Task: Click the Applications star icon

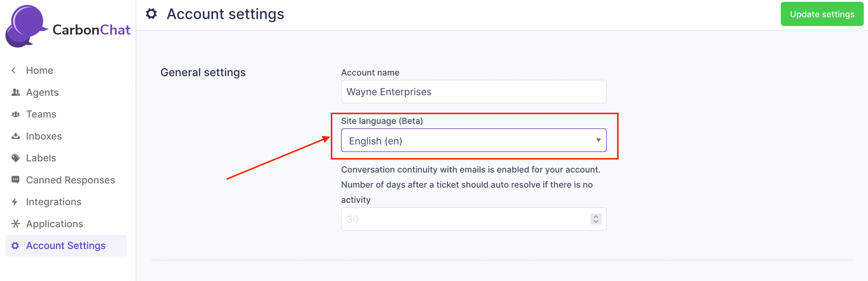Action: click(15, 224)
